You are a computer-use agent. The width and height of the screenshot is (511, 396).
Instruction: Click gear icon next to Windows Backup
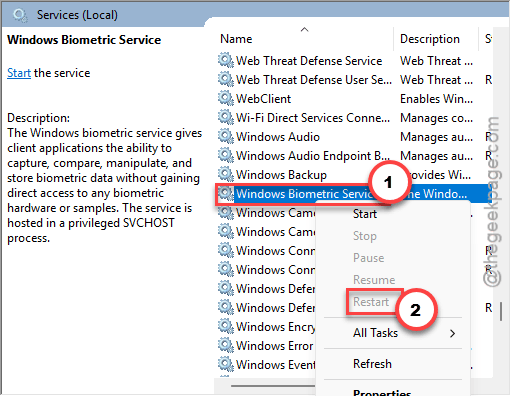[226, 174]
